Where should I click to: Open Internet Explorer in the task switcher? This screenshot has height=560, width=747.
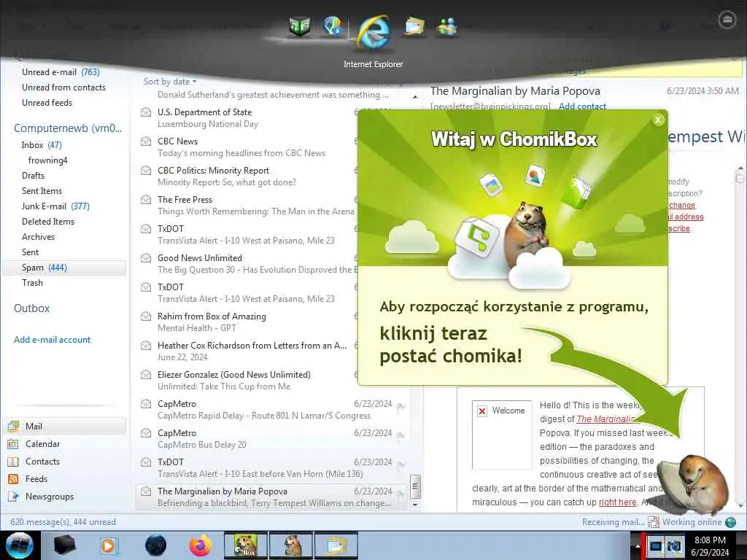374,33
